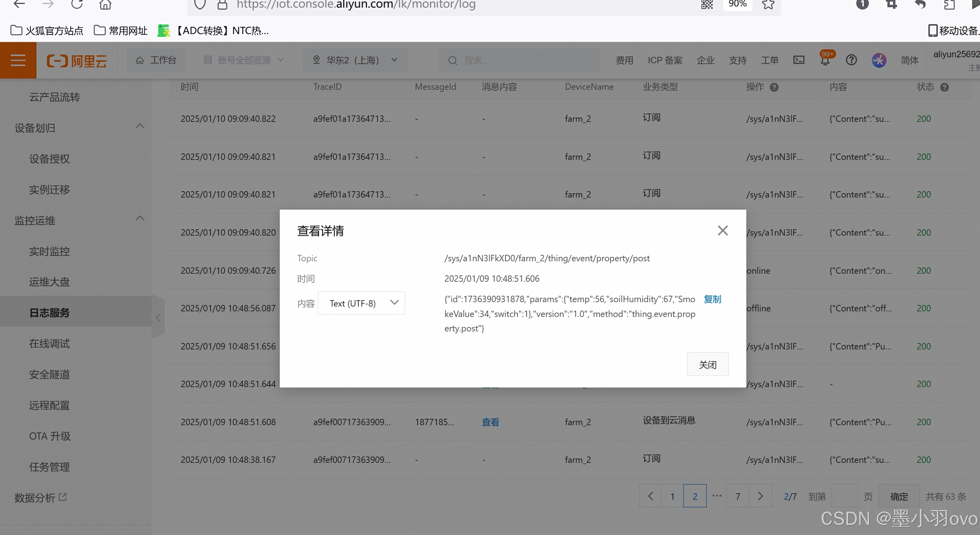Screen dimensions: 980x535
Task: Click the 到第 page number input field
Action: coord(845,496)
